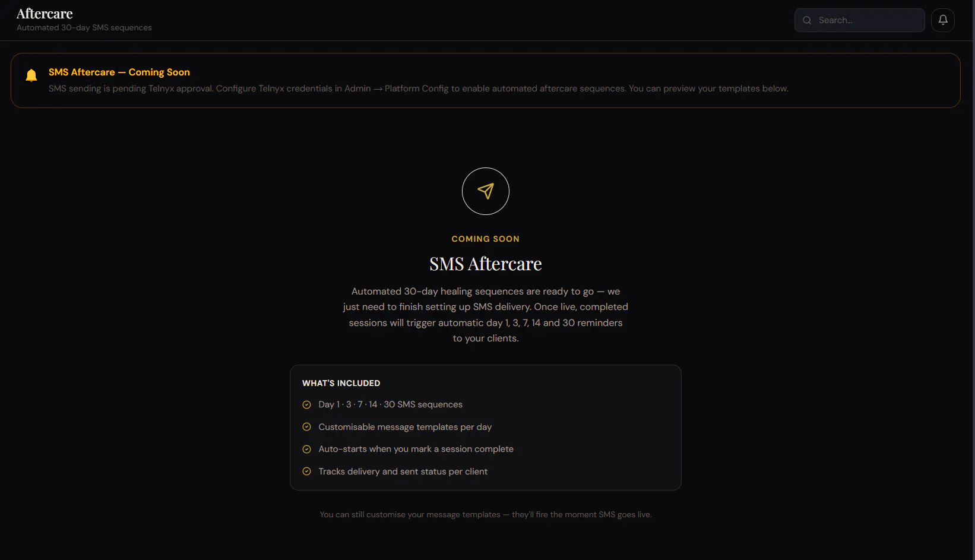The width and height of the screenshot is (975, 560).
Task: Click 'Auto-starts when you mark a session complete' text
Action: pyautogui.click(x=416, y=449)
